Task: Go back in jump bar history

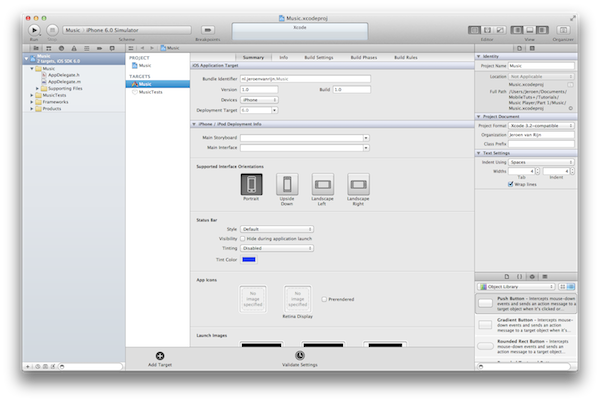Action: click(x=142, y=48)
